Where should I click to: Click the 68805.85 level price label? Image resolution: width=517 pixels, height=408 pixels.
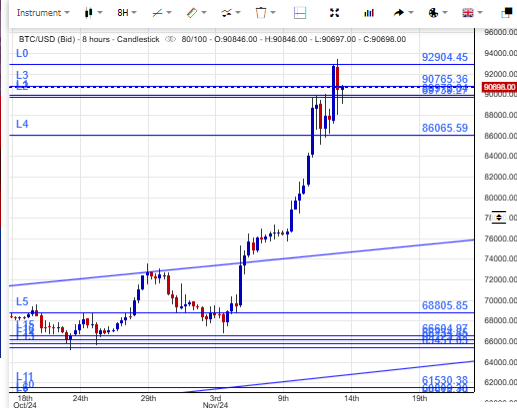coord(445,305)
